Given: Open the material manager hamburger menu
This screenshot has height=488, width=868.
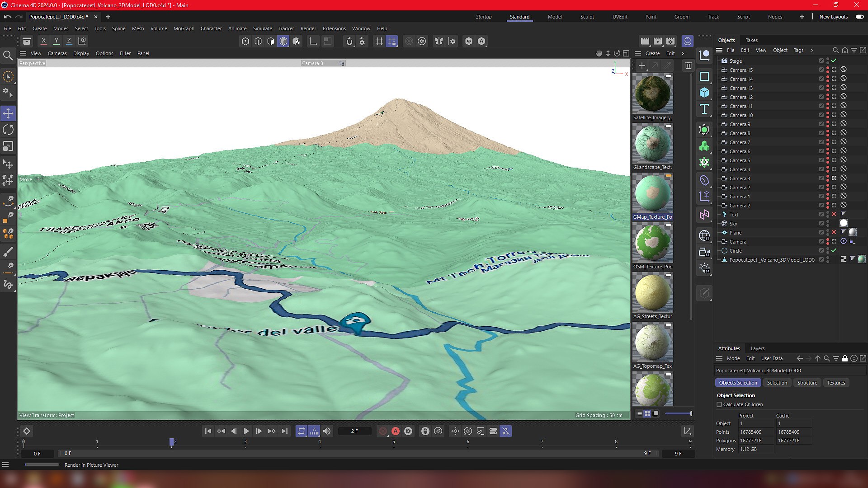Looking at the screenshot, I should pyautogui.click(x=638, y=53).
